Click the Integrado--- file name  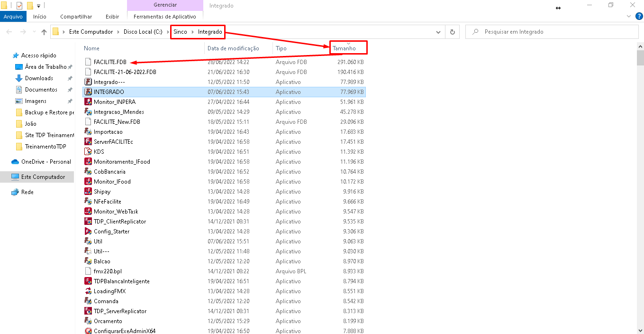click(109, 82)
